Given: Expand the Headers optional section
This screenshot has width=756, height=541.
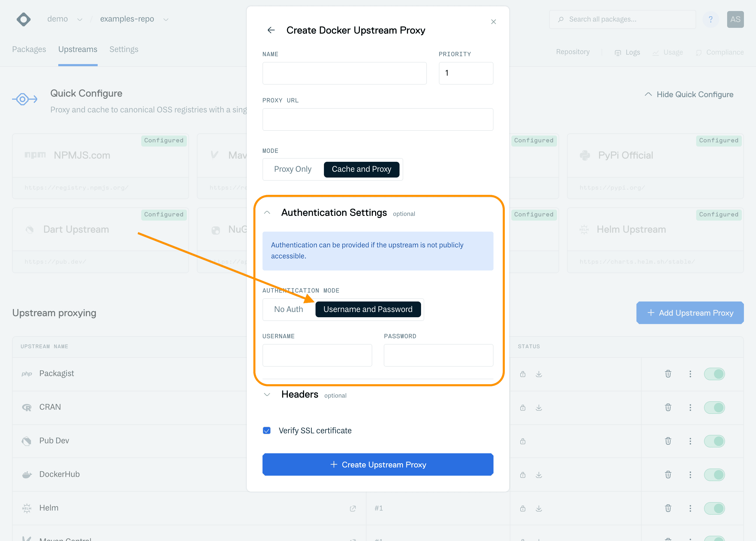Looking at the screenshot, I should click(x=267, y=394).
